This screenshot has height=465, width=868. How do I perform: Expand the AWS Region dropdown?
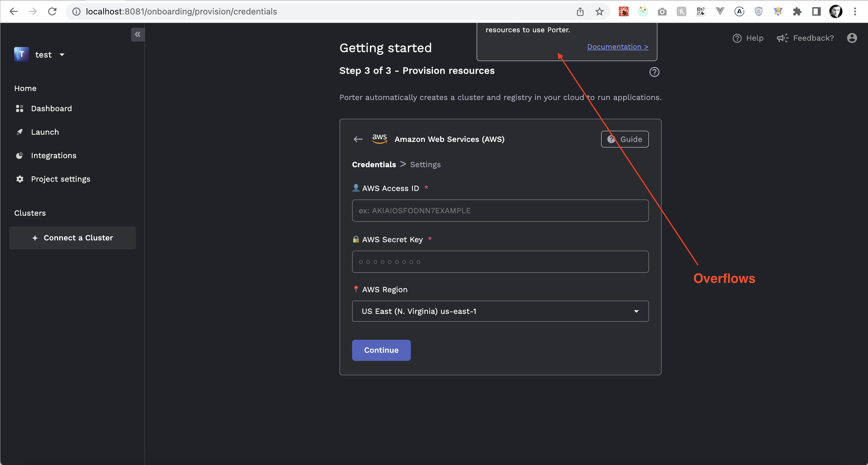pyautogui.click(x=500, y=311)
